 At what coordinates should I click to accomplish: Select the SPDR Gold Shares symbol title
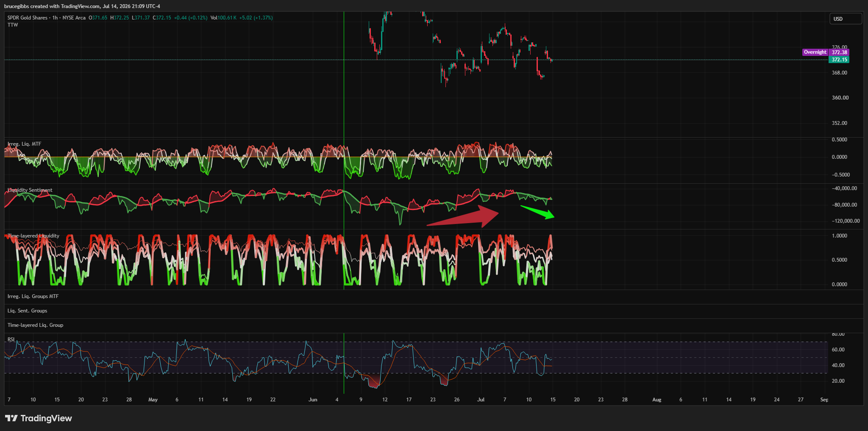click(x=28, y=18)
